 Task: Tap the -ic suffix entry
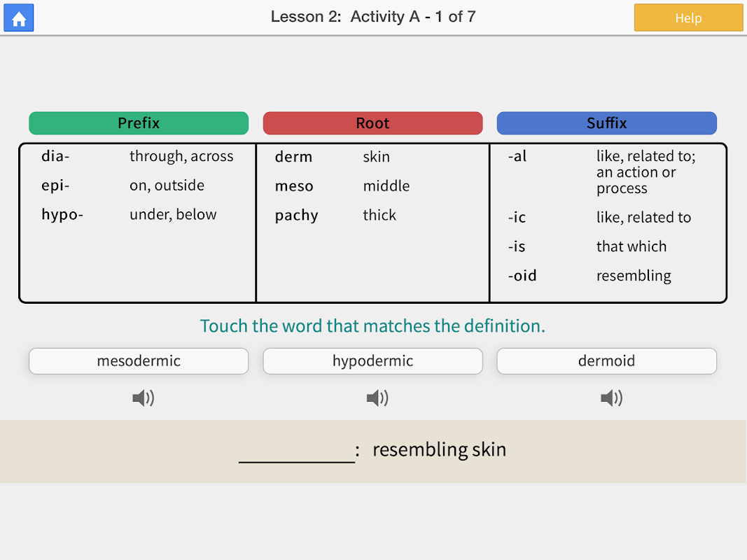(517, 218)
